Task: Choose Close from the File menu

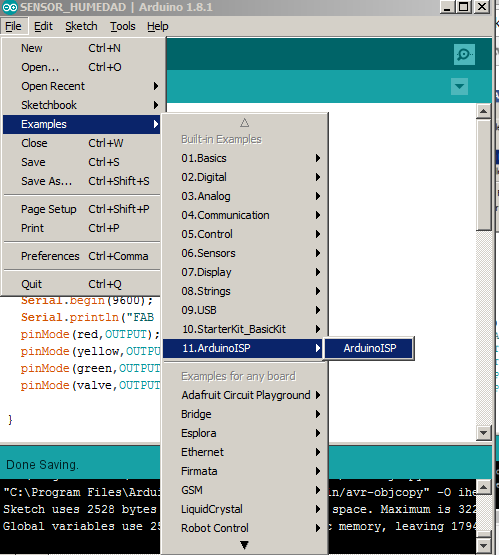Action: pos(82,143)
